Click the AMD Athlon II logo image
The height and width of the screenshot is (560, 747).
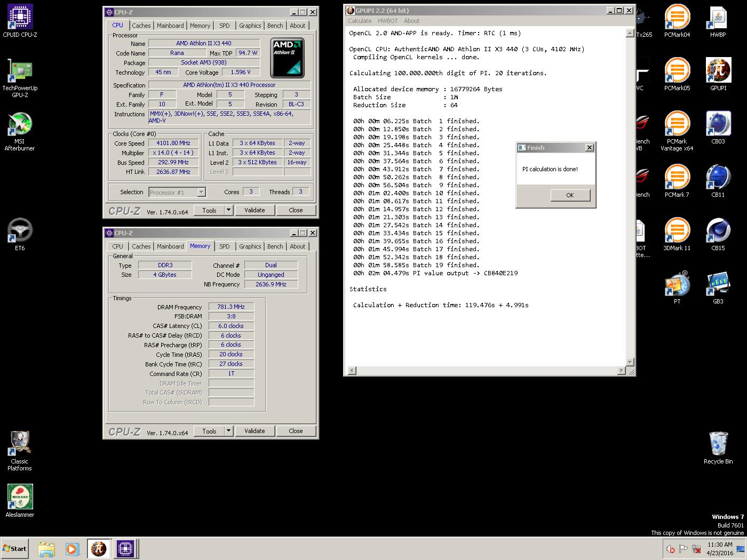[287, 57]
